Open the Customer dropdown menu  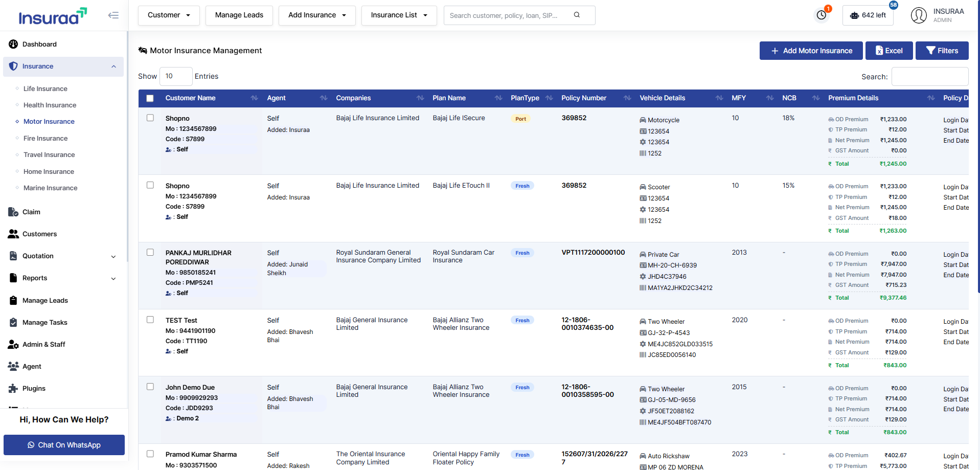pos(169,15)
